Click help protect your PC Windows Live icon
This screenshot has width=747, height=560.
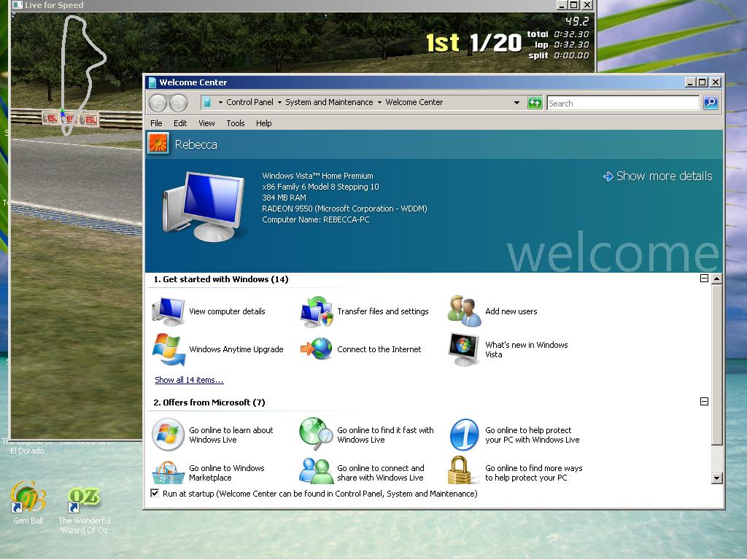point(465,435)
